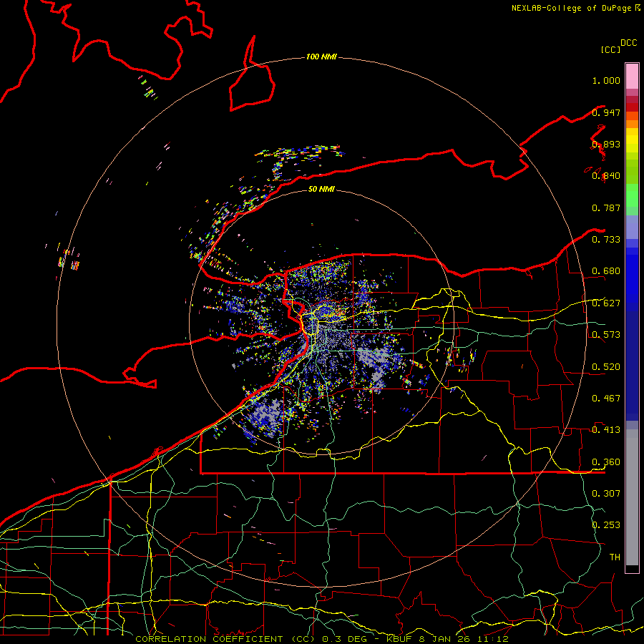Select the 0.573 scale value
This screenshot has width=644, height=644.
pyautogui.click(x=606, y=335)
